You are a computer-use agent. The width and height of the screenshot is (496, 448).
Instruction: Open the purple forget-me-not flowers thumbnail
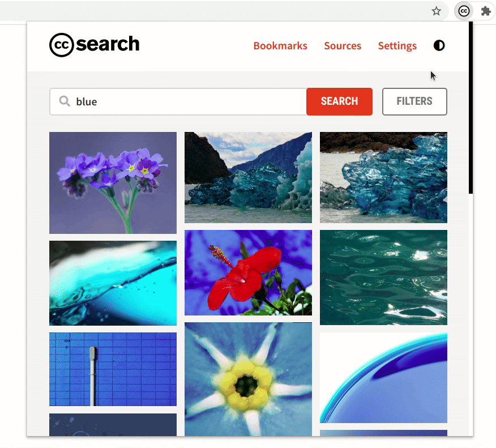click(x=113, y=183)
